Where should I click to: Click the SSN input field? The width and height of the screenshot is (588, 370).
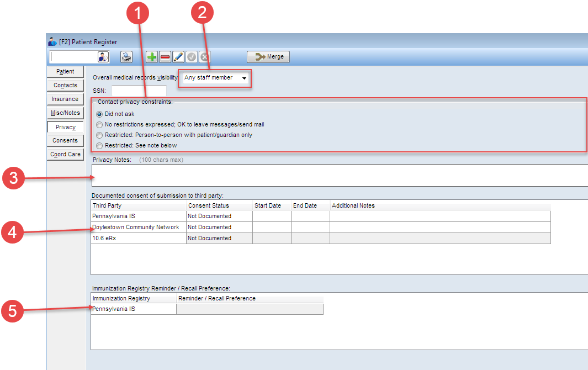[139, 91]
